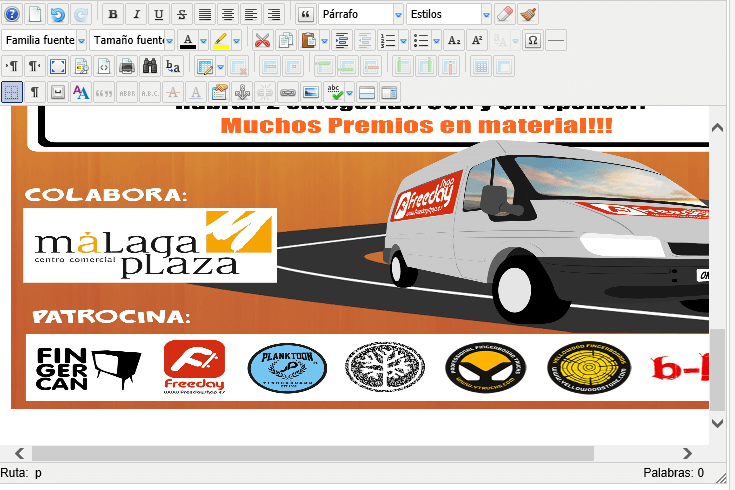Screen dimensions: 735x490
Task: Set left-to-right text direction
Action: click(x=12, y=66)
